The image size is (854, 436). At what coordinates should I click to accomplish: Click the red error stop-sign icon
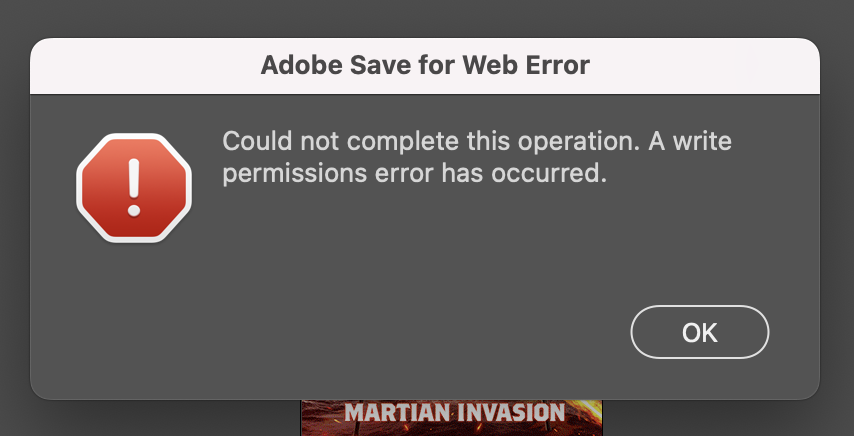click(x=133, y=188)
